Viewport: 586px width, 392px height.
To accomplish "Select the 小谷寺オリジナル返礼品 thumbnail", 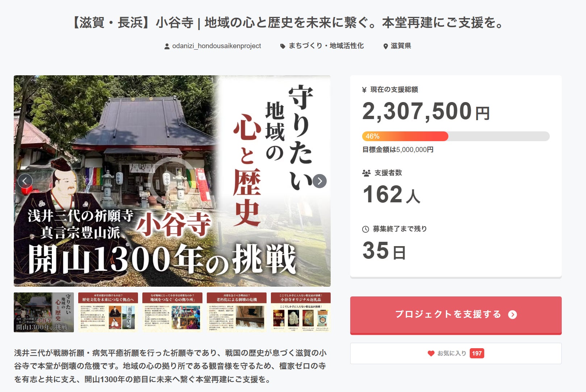I will 301,312.
